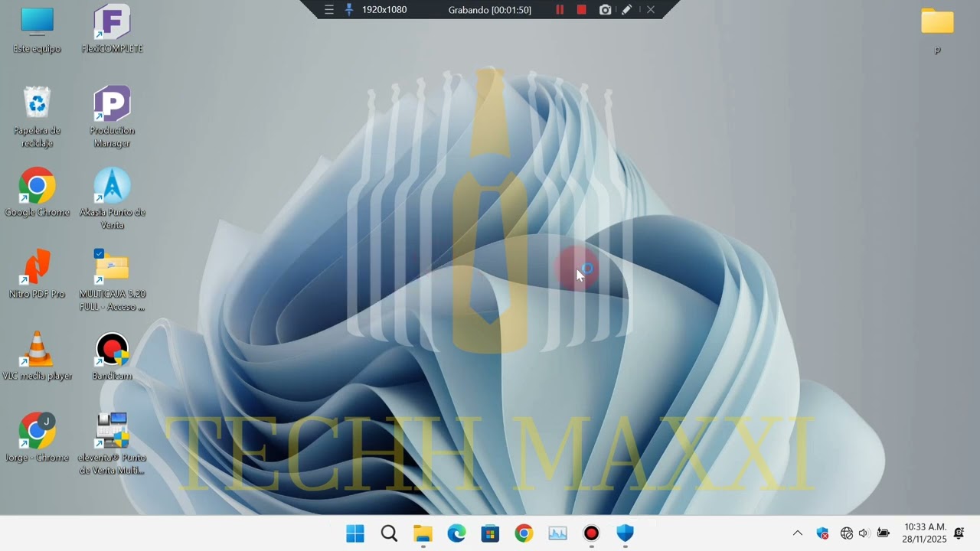980x551 pixels.
Task: Launch Production Manager shortcut
Action: click(112, 116)
